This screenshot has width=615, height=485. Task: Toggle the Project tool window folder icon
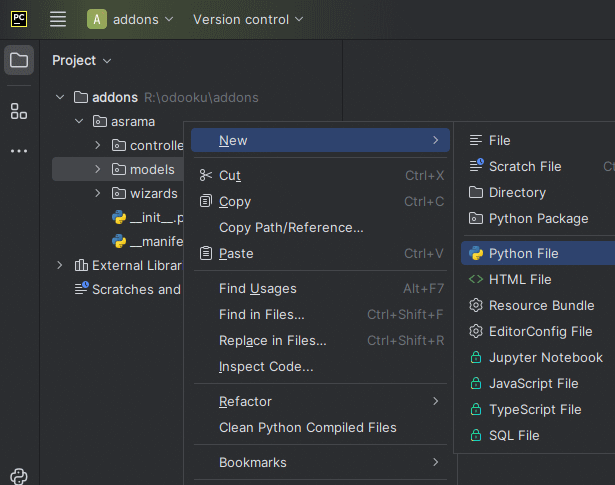19,60
